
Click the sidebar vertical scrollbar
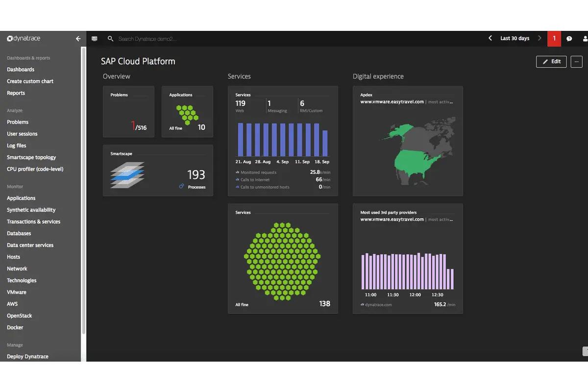coord(84,191)
